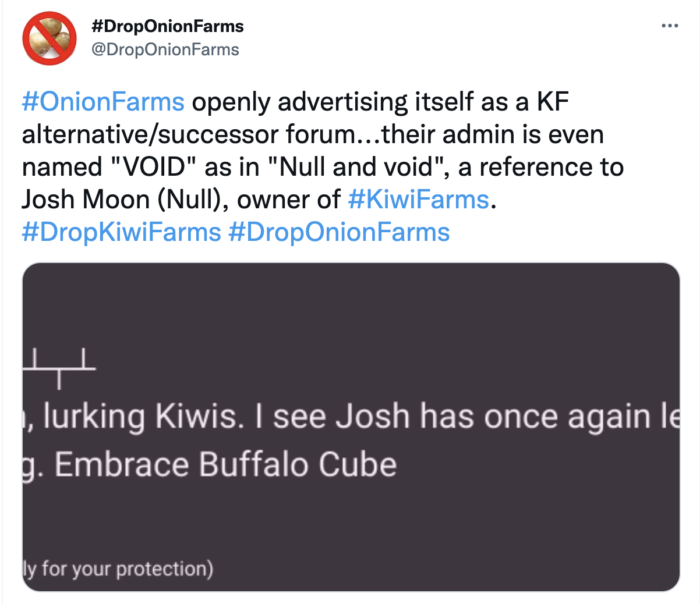The height and width of the screenshot is (604, 700).
Task: Click "Embrace Buffalo Cube" text in the image
Action: click(x=225, y=465)
